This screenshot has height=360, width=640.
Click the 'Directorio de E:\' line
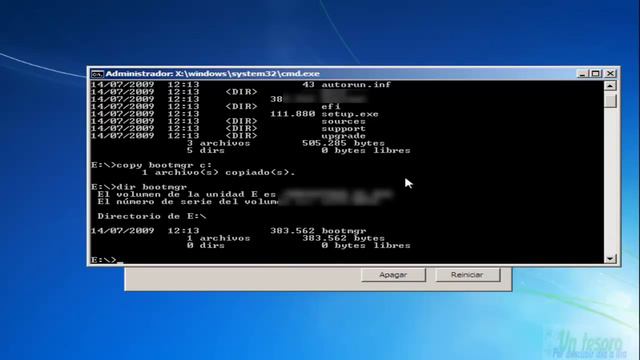(x=151, y=216)
